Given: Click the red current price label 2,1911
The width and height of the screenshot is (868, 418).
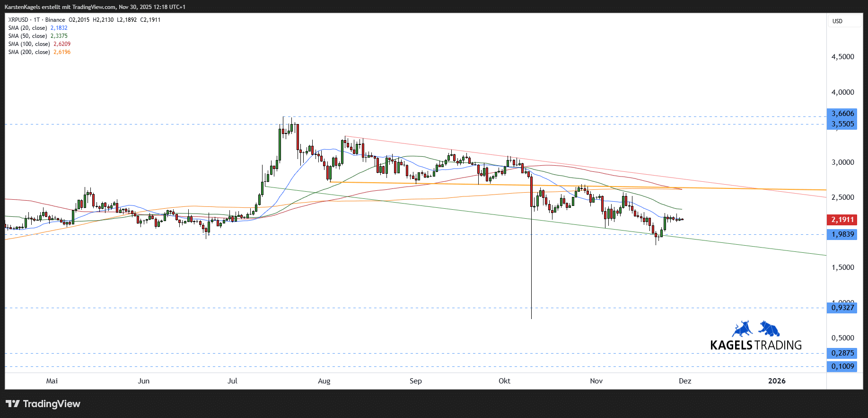Looking at the screenshot, I should [x=842, y=220].
